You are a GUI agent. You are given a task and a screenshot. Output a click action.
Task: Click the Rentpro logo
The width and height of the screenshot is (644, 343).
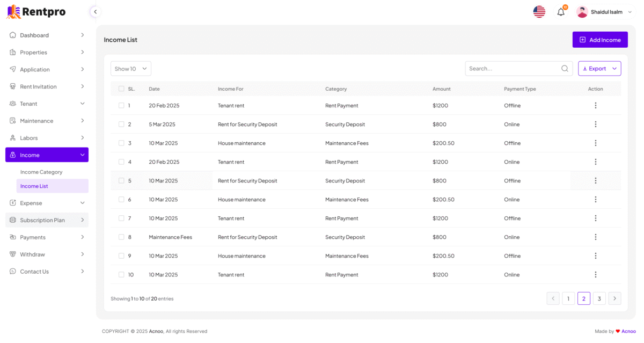pyautogui.click(x=36, y=11)
